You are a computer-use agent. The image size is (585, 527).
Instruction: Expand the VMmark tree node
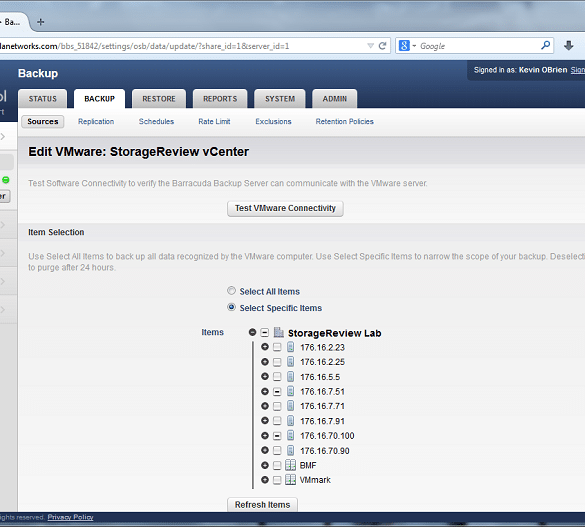pos(265,480)
